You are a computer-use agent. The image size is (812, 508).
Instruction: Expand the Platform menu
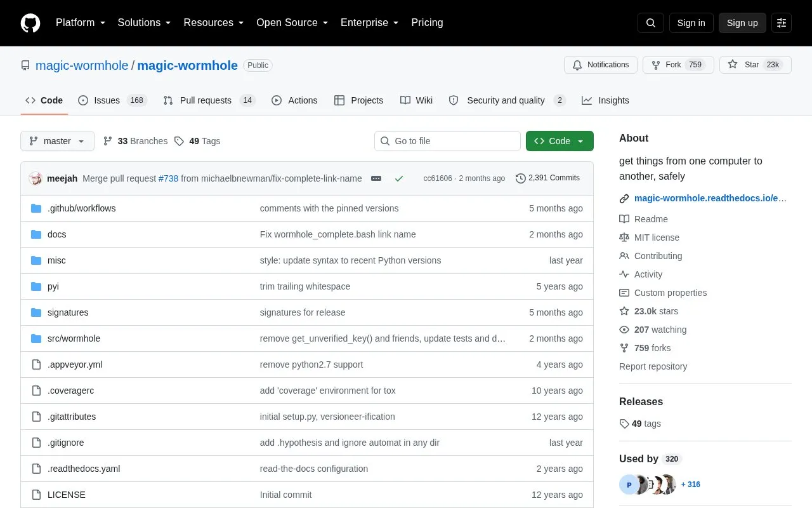click(x=81, y=23)
